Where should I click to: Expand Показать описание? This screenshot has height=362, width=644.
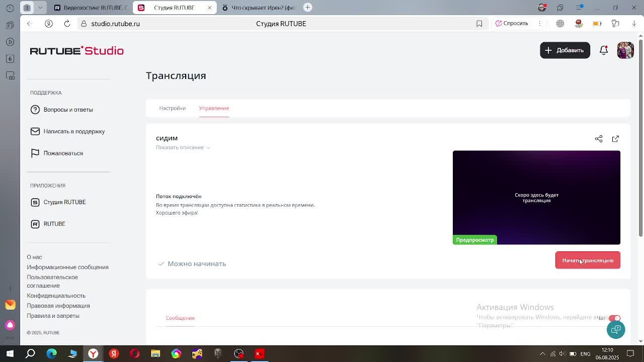[x=183, y=147]
